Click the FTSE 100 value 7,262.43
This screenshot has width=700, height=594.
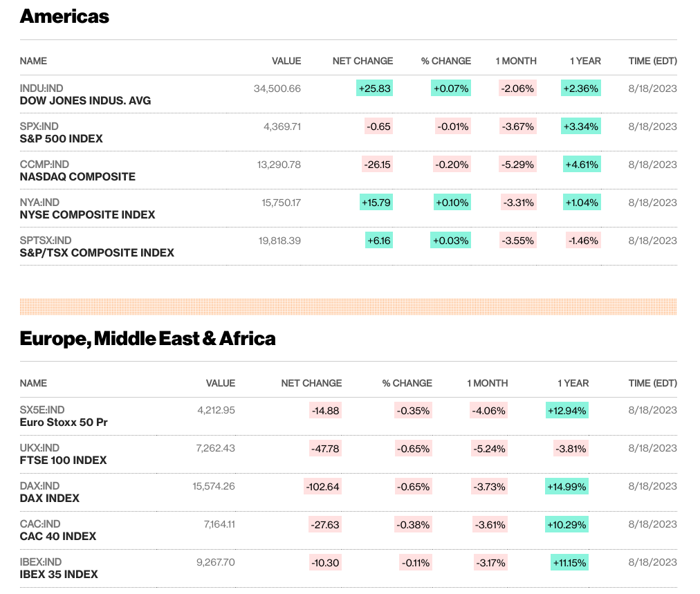point(216,447)
